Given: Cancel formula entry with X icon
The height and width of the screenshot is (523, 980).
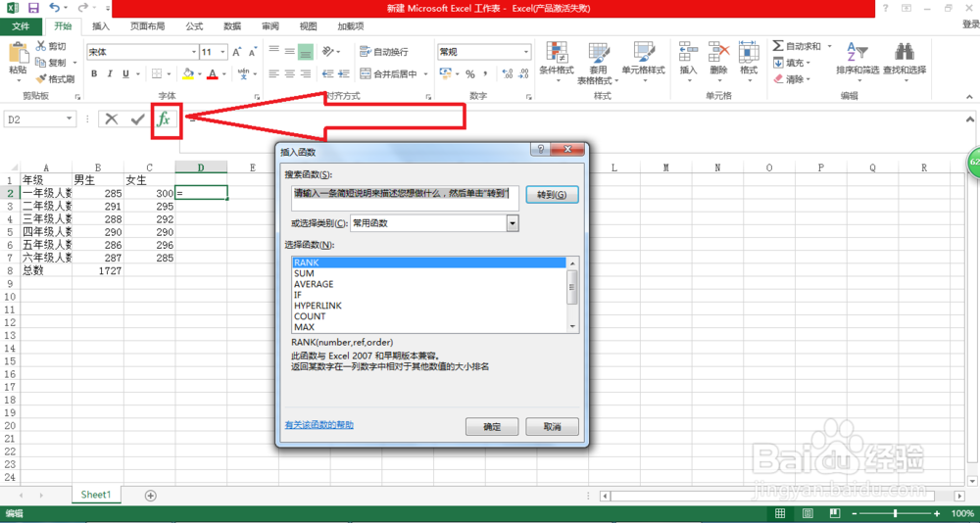Looking at the screenshot, I should pos(112,119).
